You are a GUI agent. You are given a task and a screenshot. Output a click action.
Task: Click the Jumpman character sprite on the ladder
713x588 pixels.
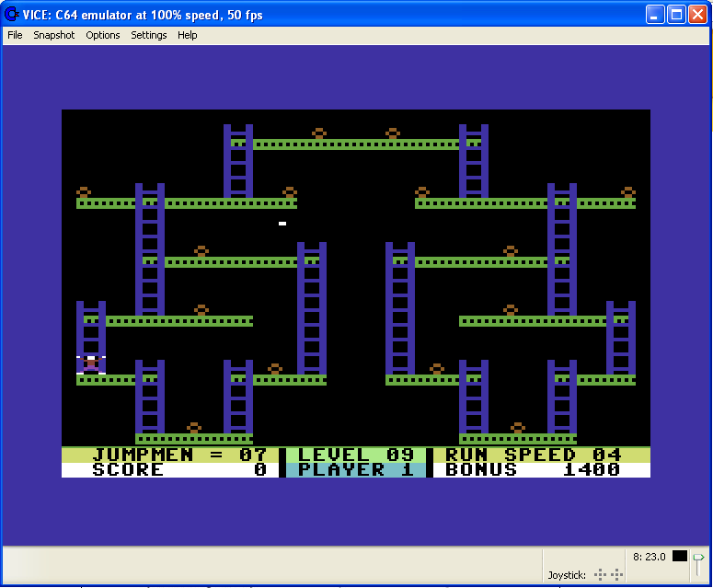[91, 364]
